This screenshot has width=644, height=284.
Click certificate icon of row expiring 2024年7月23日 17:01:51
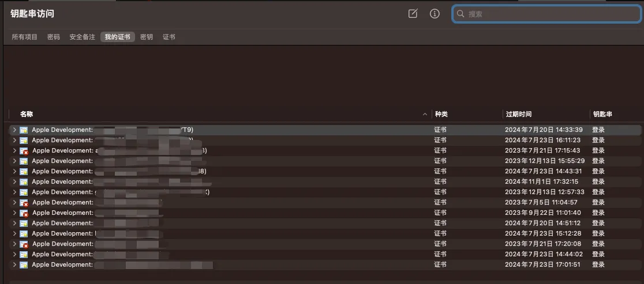(x=24, y=265)
